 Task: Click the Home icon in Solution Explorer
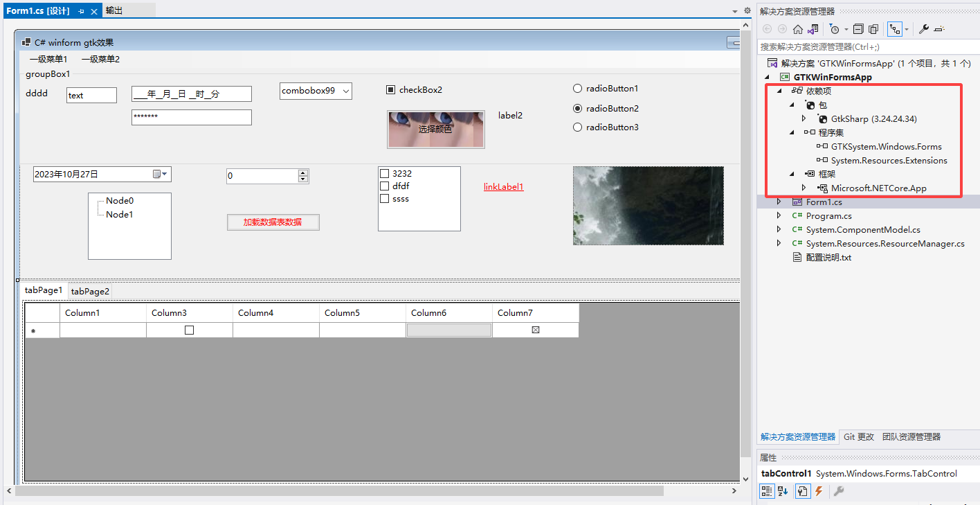click(x=798, y=29)
